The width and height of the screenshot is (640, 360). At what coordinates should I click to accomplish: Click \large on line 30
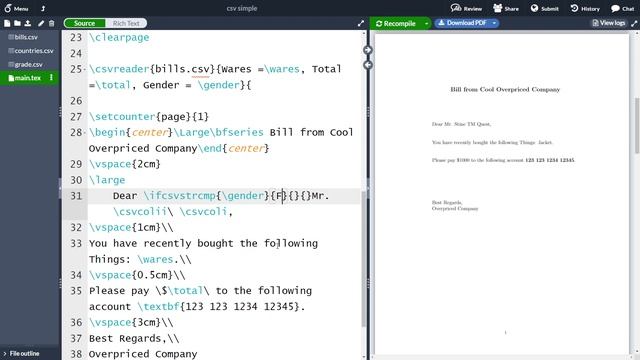coord(107,180)
